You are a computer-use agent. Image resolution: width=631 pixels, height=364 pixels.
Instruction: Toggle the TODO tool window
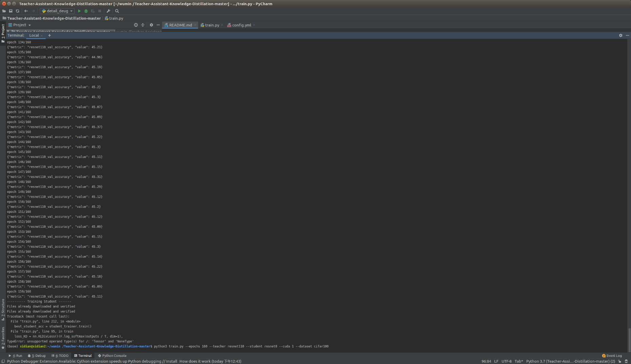click(60, 356)
